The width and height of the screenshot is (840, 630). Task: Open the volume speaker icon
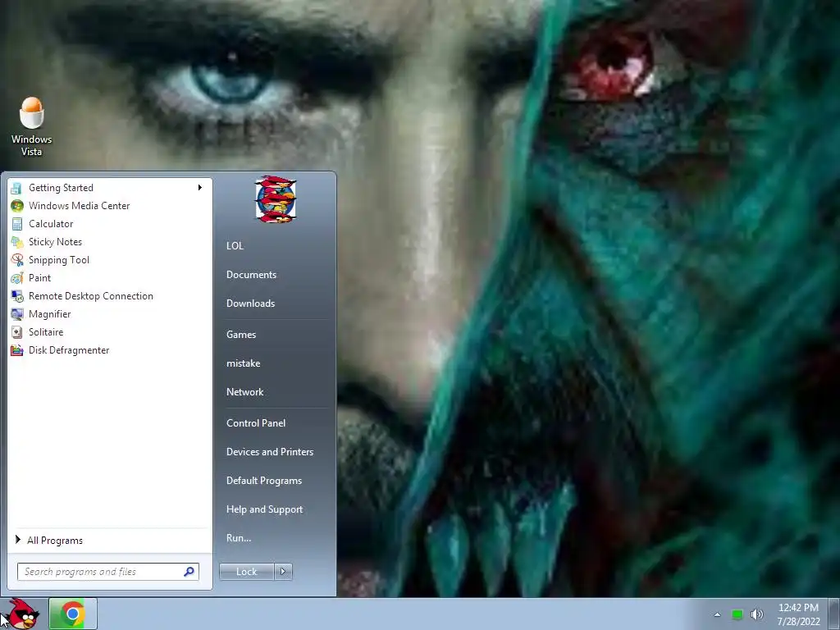pyautogui.click(x=756, y=614)
